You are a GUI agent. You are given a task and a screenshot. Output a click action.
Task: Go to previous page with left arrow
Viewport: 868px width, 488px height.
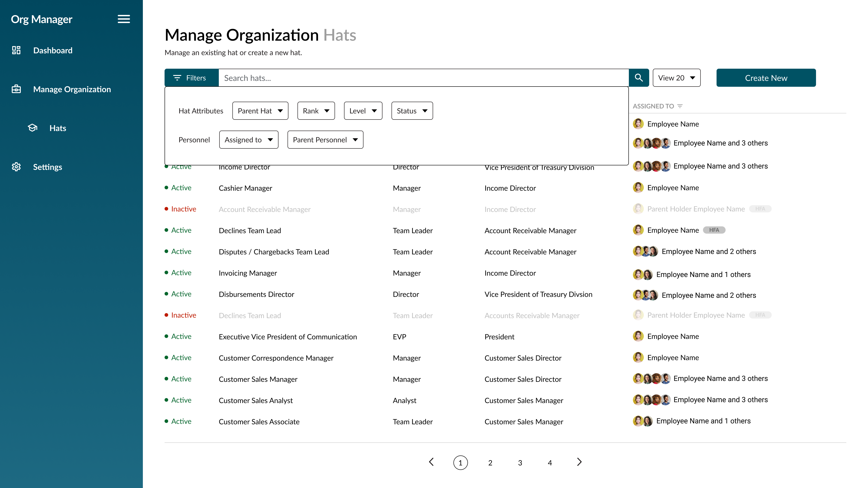(x=431, y=462)
